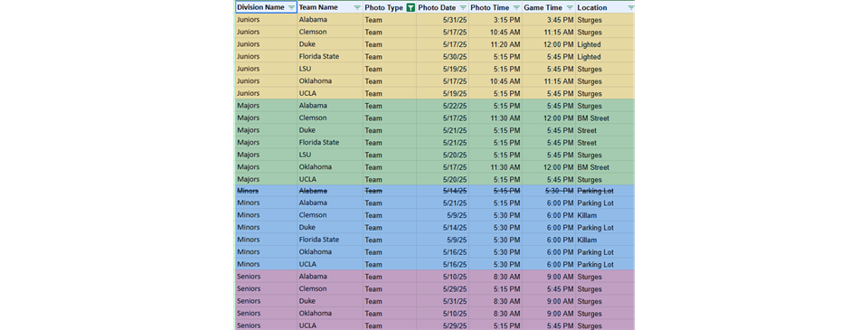Click Juniors Florida State Lighted location cell
The width and height of the screenshot is (868, 330).
pyautogui.click(x=605, y=56)
